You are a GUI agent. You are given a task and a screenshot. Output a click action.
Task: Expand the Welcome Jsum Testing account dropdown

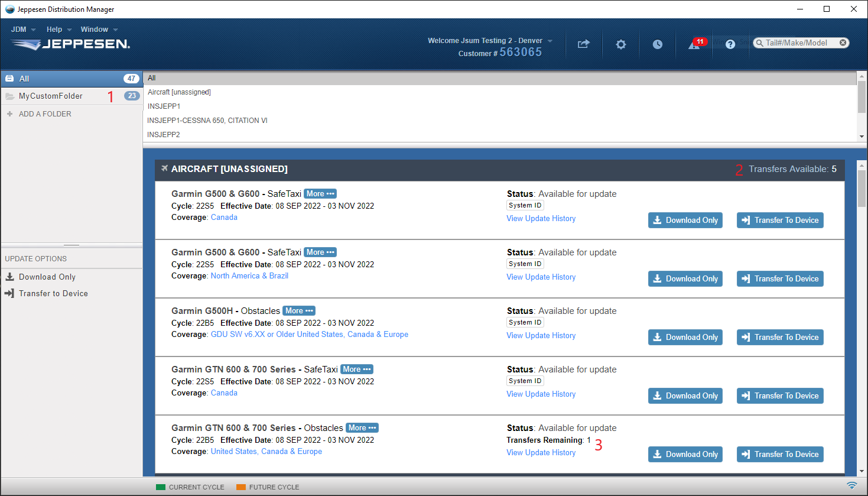coord(490,41)
